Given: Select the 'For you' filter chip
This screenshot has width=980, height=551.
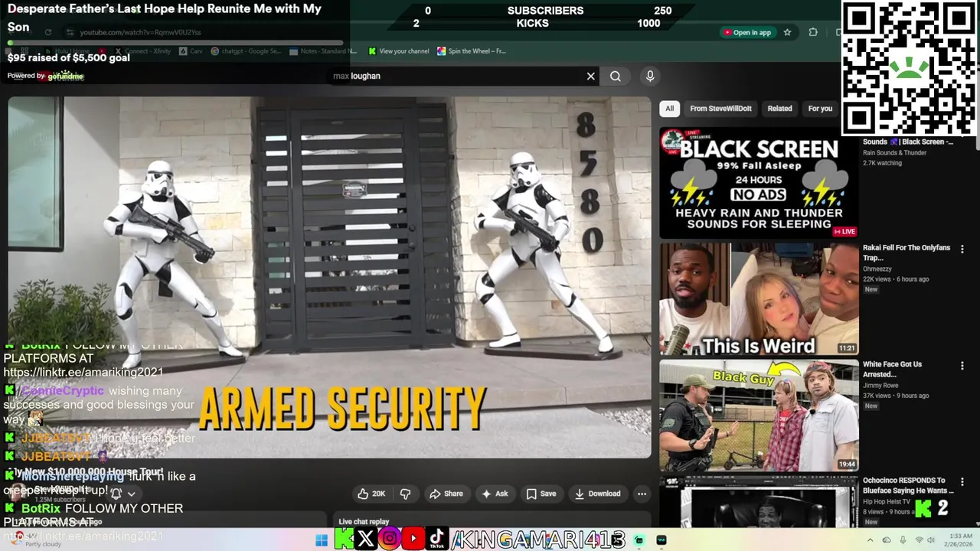Looking at the screenshot, I should coord(820,109).
